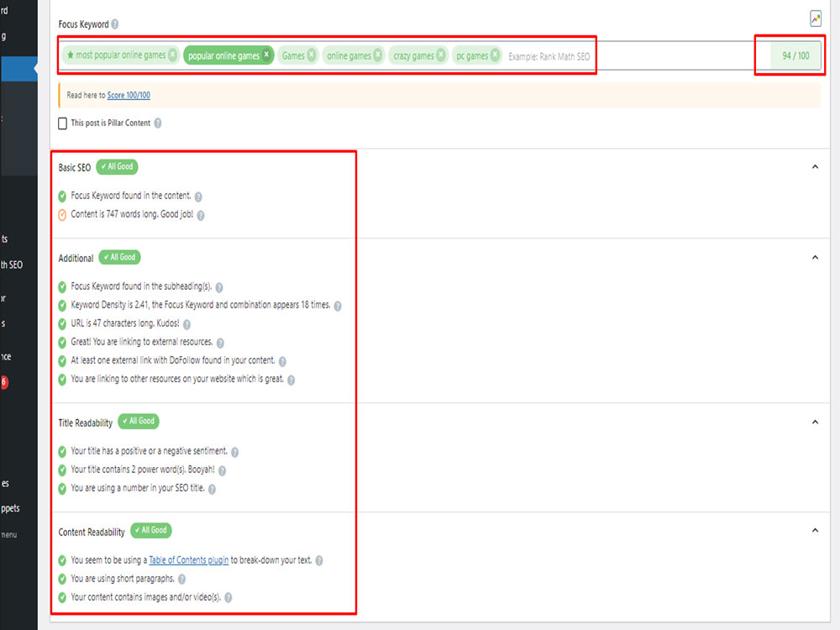Open help for DoFollow external link check
The width and height of the screenshot is (840, 630).
tap(282, 361)
